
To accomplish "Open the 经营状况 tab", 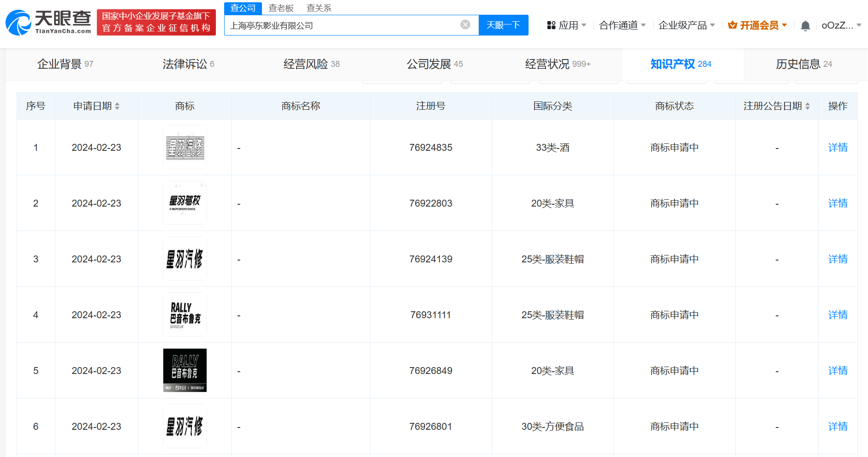I will (x=558, y=64).
